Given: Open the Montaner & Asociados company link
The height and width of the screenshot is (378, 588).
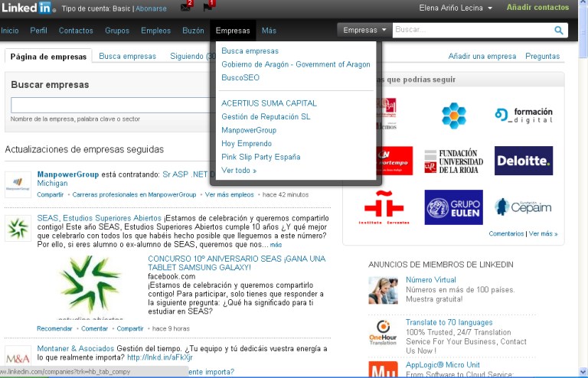Looking at the screenshot, I should point(75,348).
